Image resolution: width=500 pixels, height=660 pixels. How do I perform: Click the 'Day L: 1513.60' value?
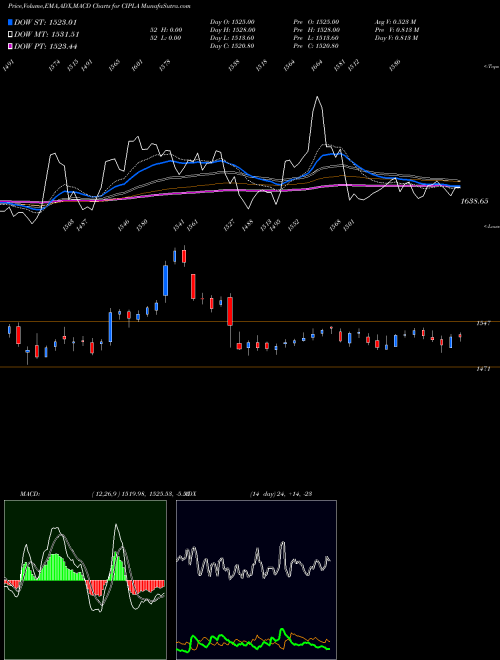232,38
